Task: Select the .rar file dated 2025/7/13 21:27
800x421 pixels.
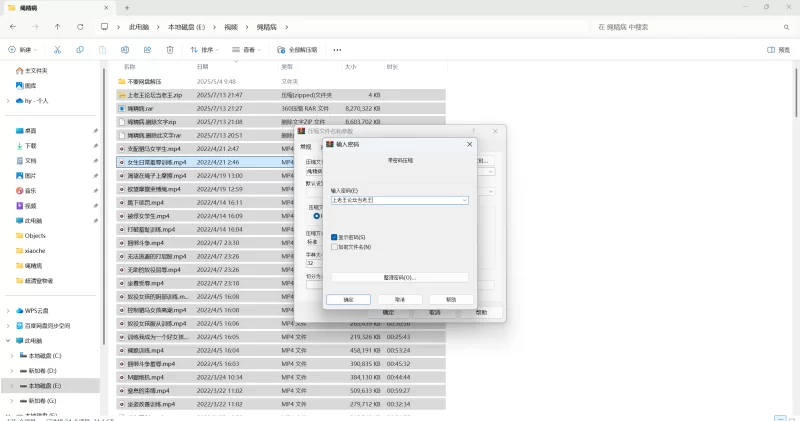Action: pos(281,109)
